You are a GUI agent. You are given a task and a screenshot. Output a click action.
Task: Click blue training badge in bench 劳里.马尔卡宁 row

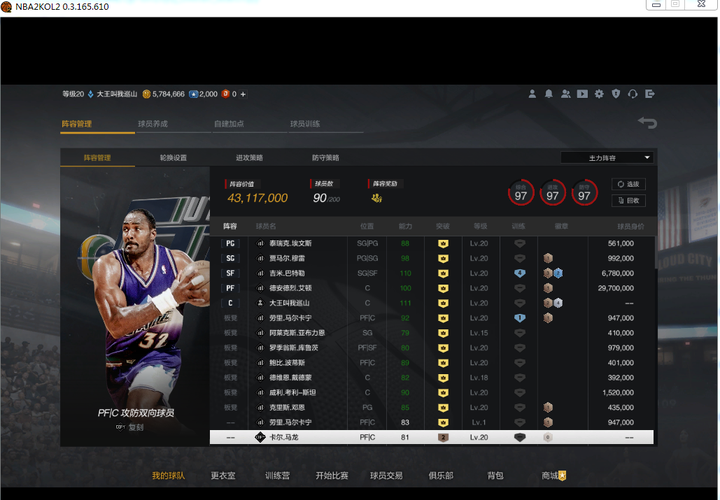coord(519,318)
